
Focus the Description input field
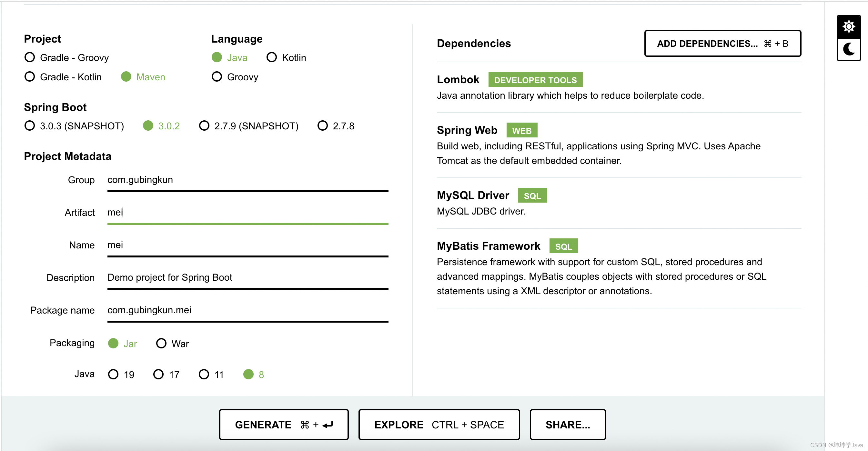[248, 278]
